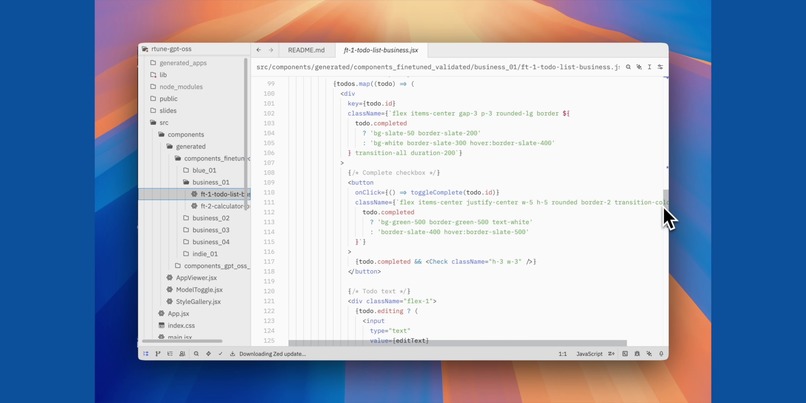Open editor controls sliders icon
This screenshot has width=806, height=403.
tap(661, 67)
